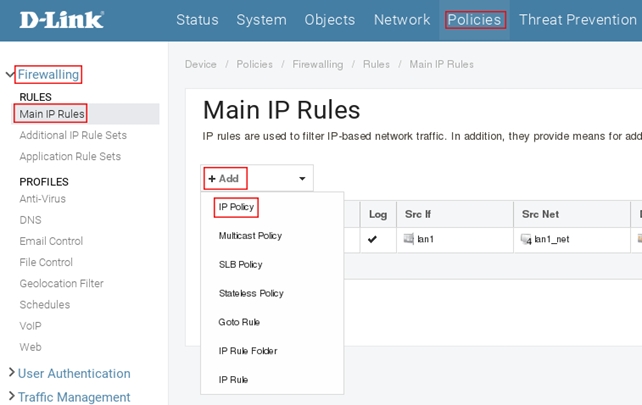This screenshot has height=405, width=642.
Task: Open the Threat Prevention tab
Action: click(579, 20)
